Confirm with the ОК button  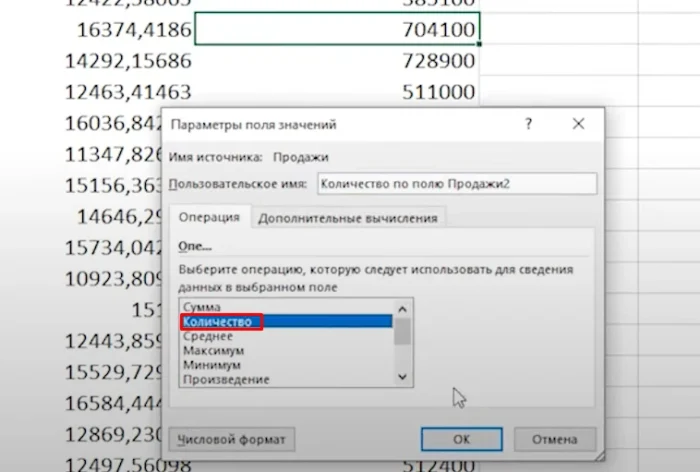[x=460, y=439]
